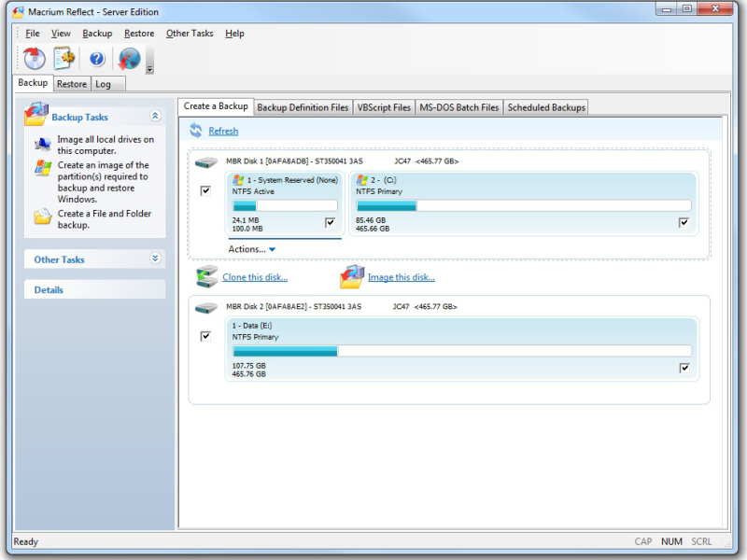Open the Scheduled Backups tab
Screen dimensions: 747x560
point(546,107)
